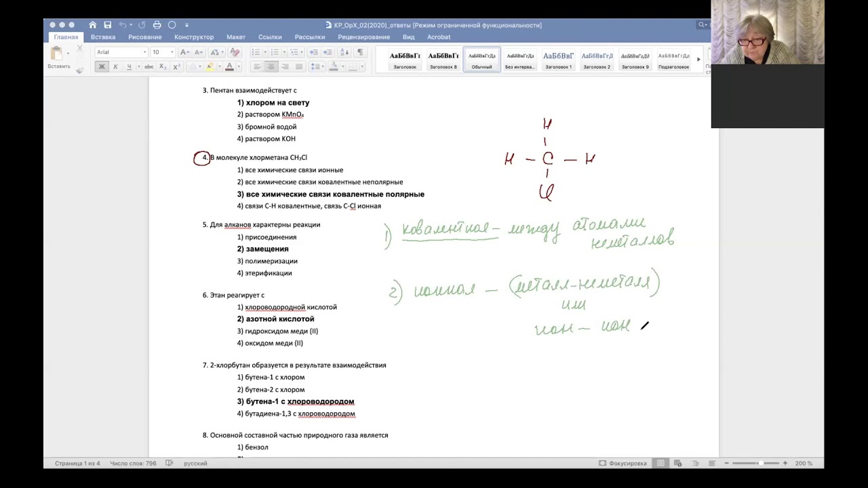Open the Макет tab
This screenshot has width=868, height=488.
pos(236,37)
